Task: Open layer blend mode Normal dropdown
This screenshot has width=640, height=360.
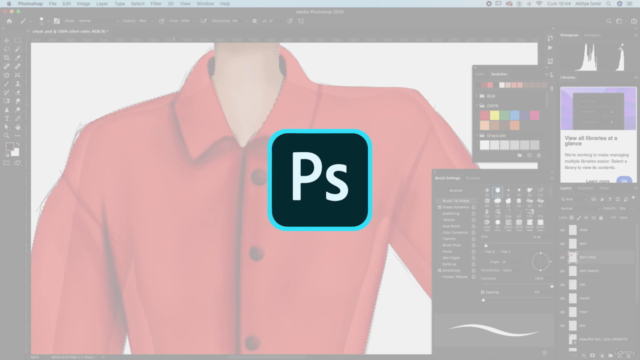Action: click(x=579, y=209)
